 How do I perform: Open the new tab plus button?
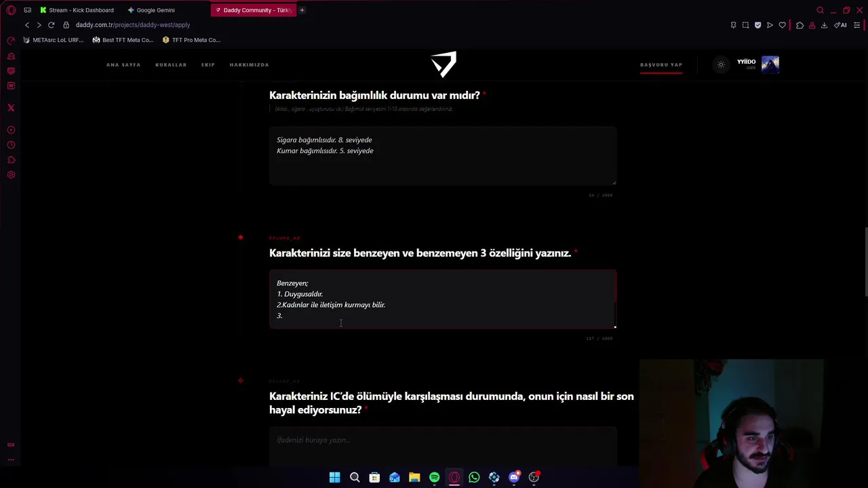[x=302, y=10]
